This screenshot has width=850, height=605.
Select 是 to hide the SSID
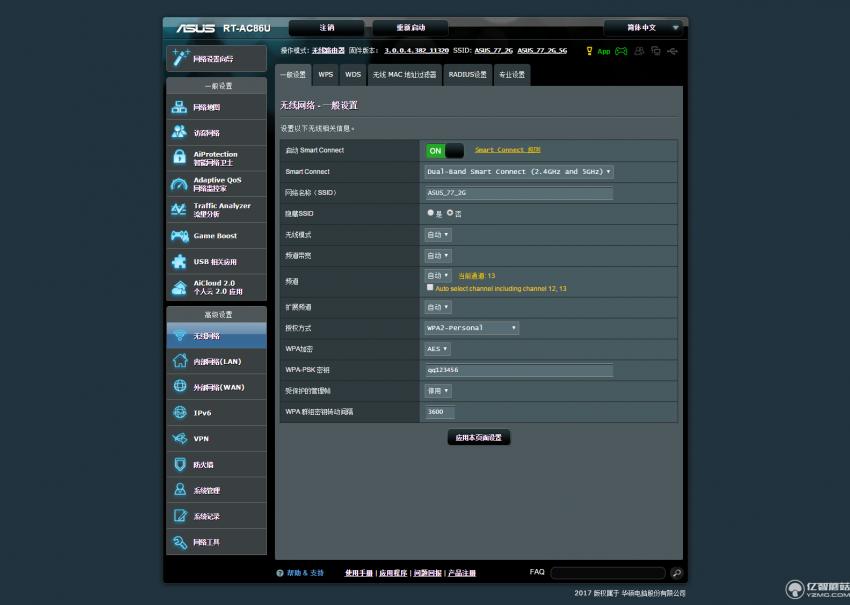430,213
